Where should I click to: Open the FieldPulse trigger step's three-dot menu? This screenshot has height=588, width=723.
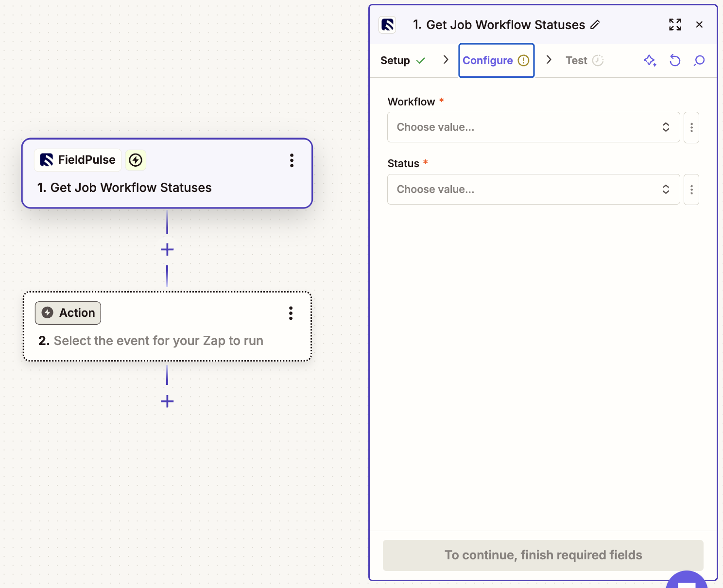[x=292, y=160]
